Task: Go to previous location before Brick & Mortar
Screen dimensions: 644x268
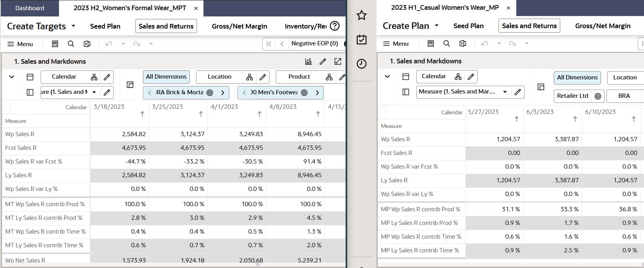Action: [x=150, y=93]
